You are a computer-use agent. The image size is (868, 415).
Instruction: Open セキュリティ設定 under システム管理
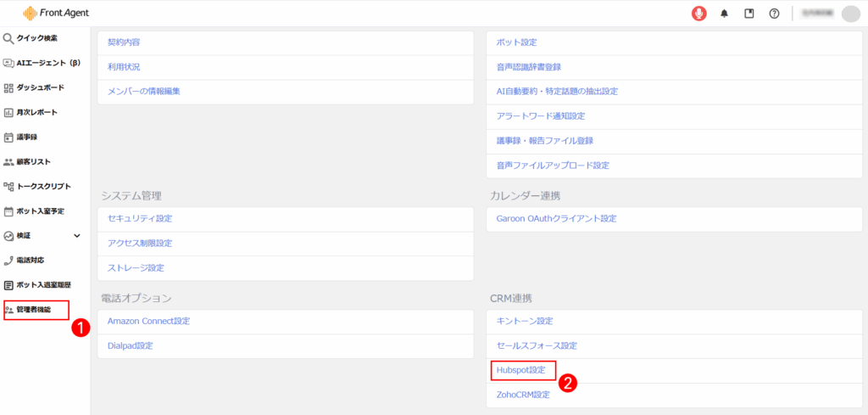140,218
